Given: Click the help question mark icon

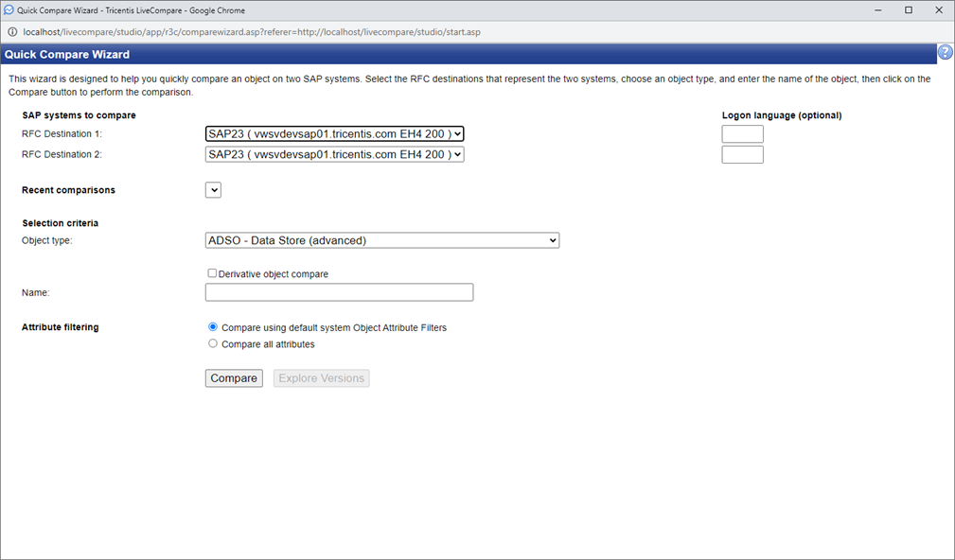Looking at the screenshot, I should coord(945,53).
